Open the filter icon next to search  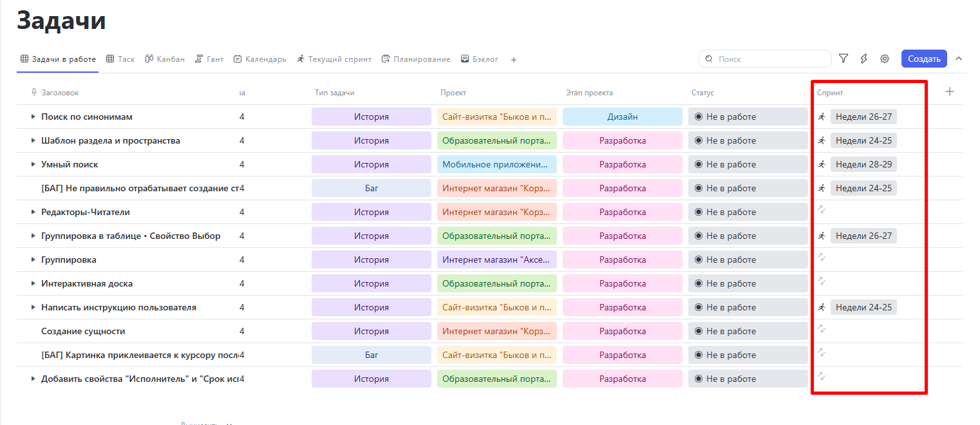[843, 59]
